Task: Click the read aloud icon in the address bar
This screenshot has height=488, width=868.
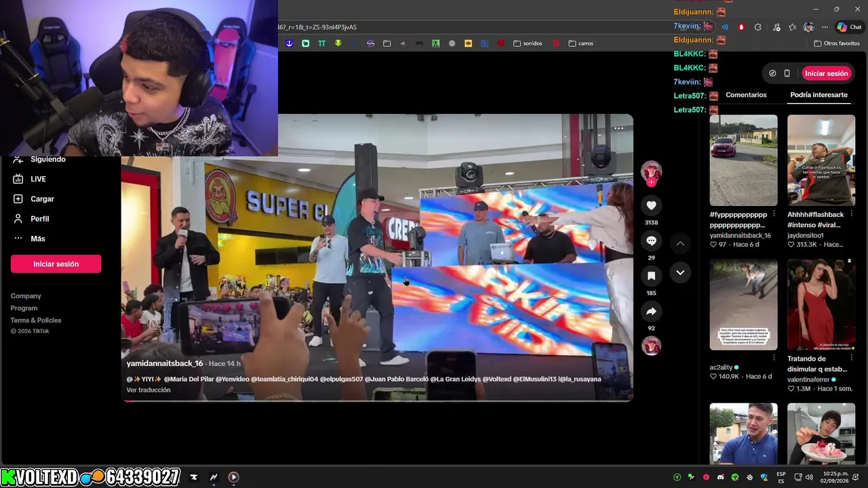Action: pos(725,27)
